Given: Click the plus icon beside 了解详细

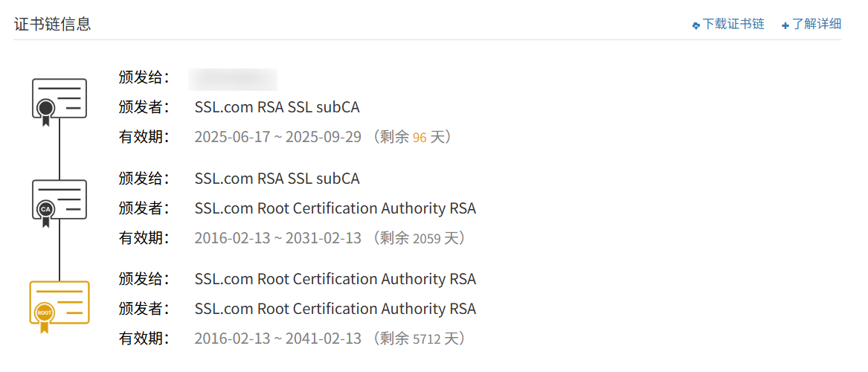Looking at the screenshot, I should pos(785,25).
